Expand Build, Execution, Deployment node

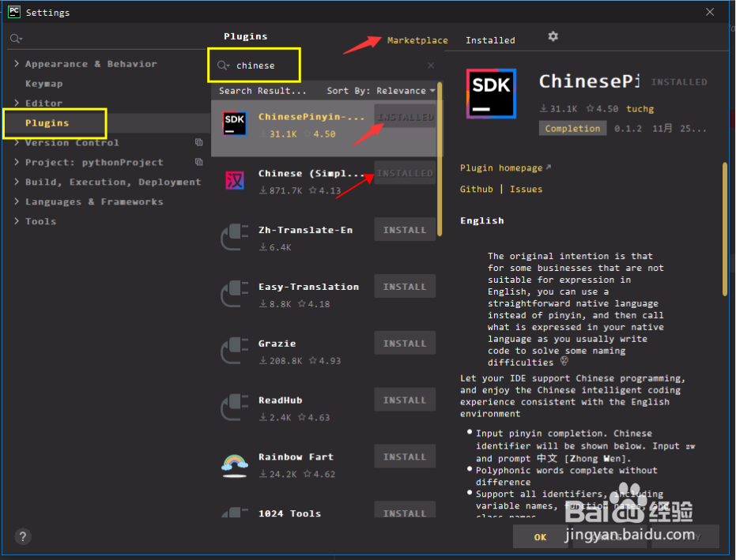pos(17,182)
